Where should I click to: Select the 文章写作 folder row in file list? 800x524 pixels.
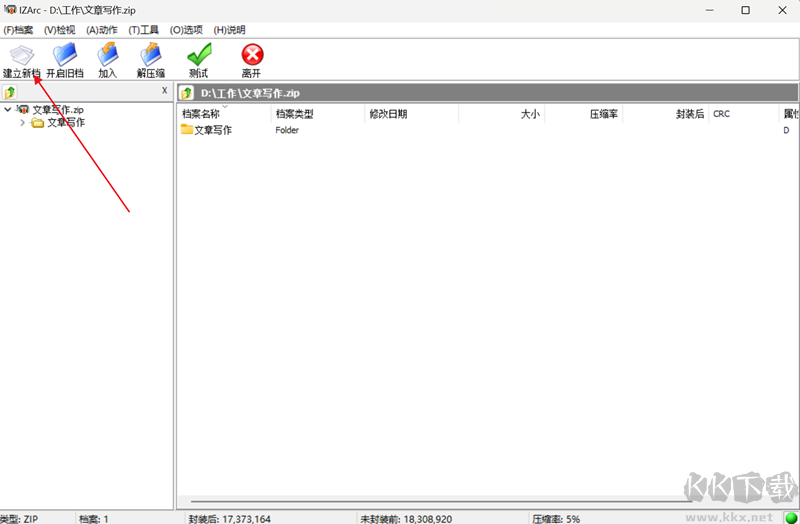point(212,130)
